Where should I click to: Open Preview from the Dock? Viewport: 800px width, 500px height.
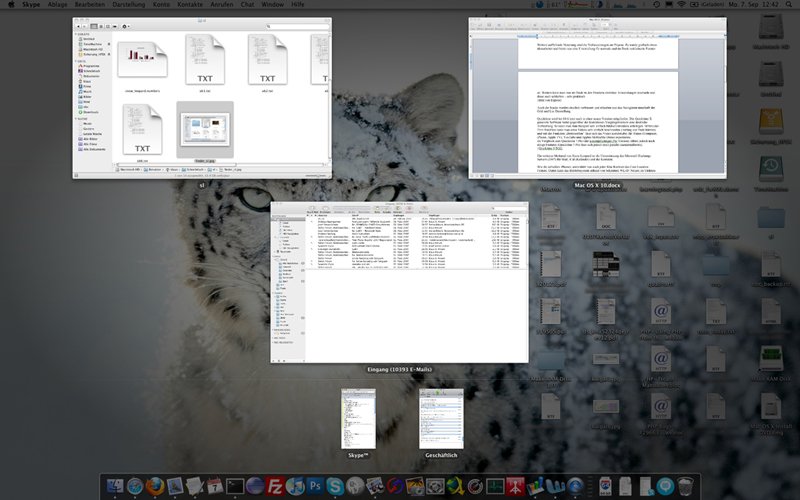click(x=375, y=486)
